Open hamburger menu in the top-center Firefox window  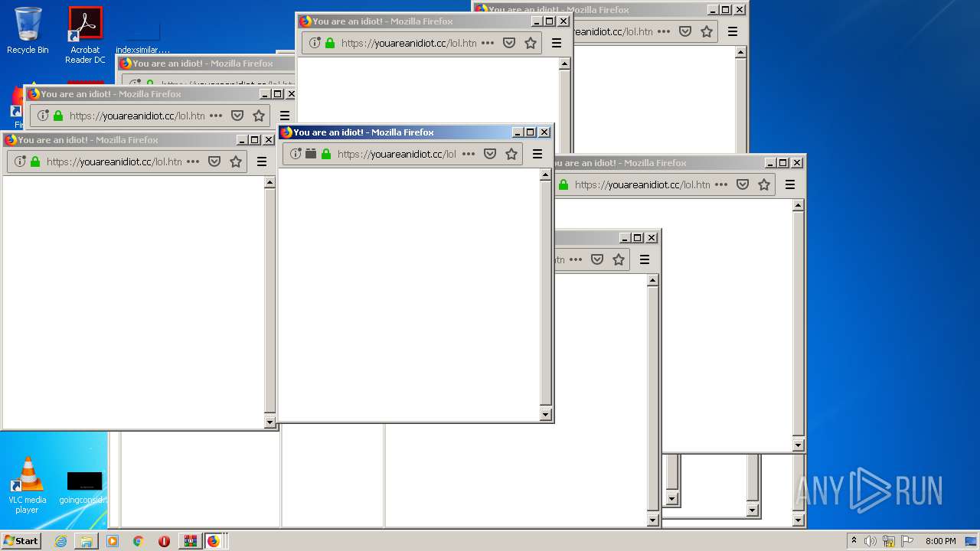(x=557, y=43)
